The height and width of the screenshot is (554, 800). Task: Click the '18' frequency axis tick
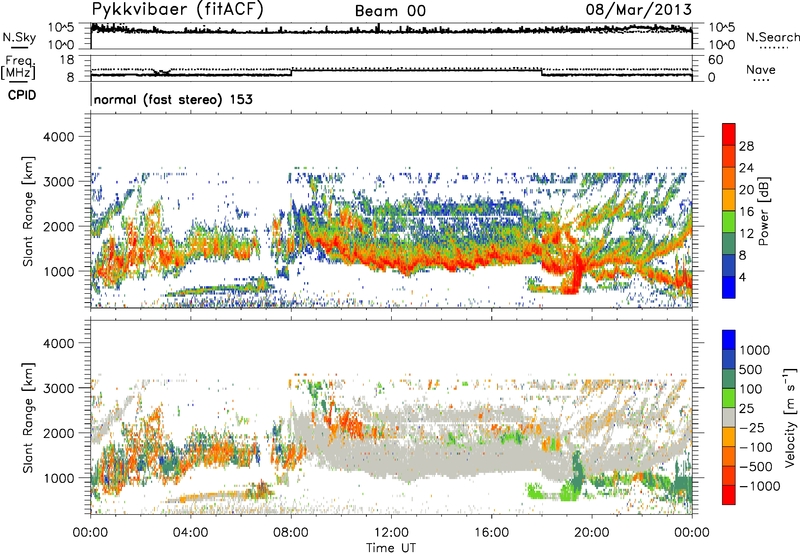(67, 60)
